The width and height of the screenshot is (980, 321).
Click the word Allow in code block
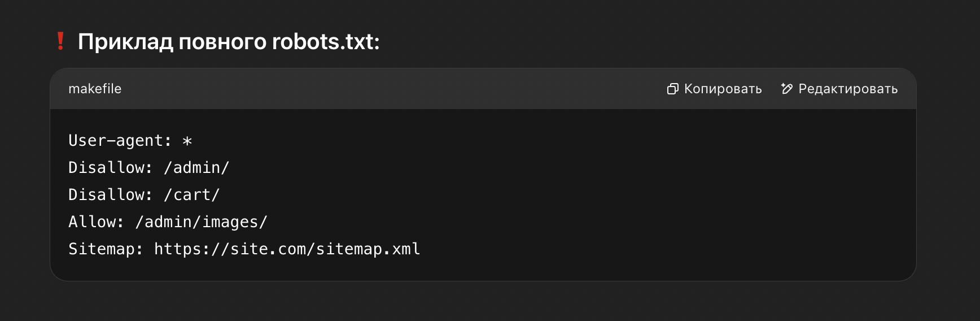[x=91, y=222]
